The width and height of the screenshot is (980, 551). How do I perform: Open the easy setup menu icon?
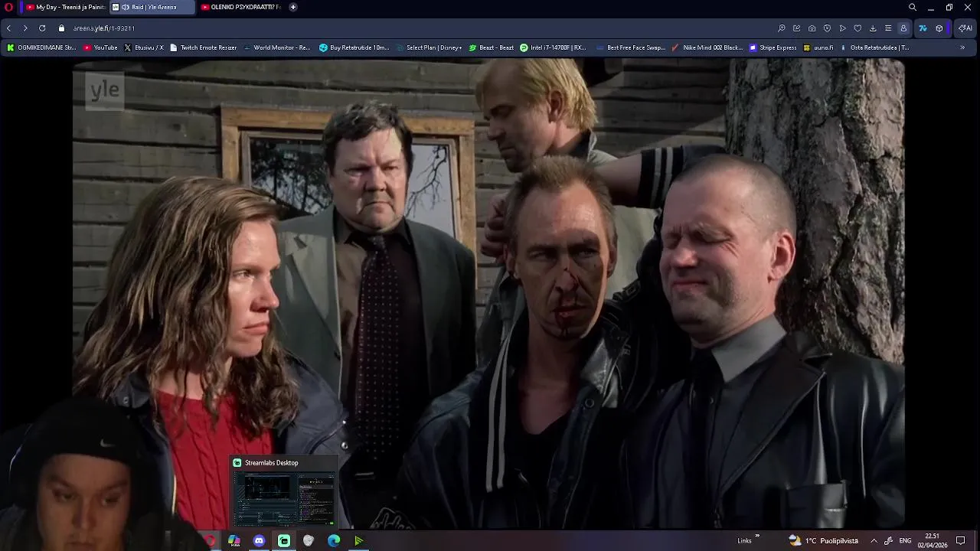click(x=888, y=28)
